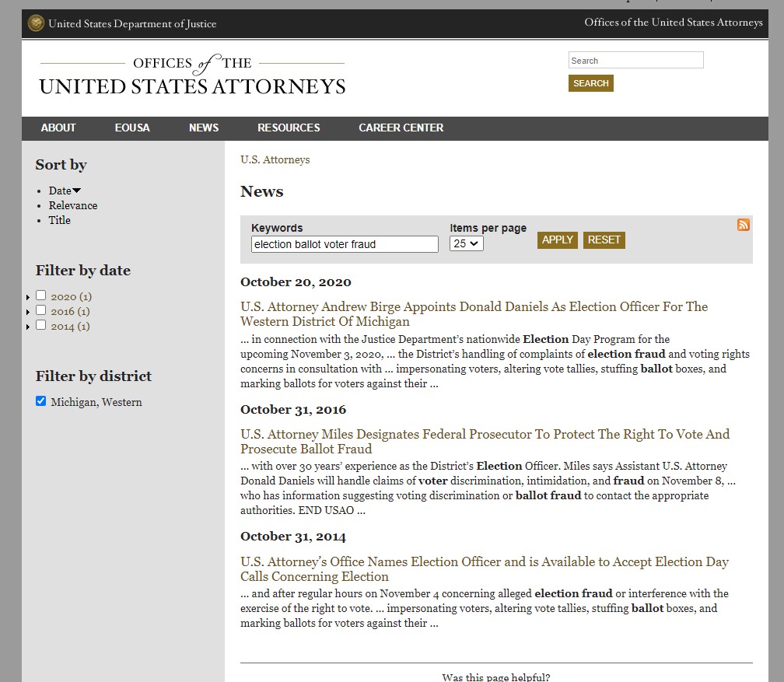The image size is (784, 682).
Task: Click the Sort by heading
Action: coord(61,165)
